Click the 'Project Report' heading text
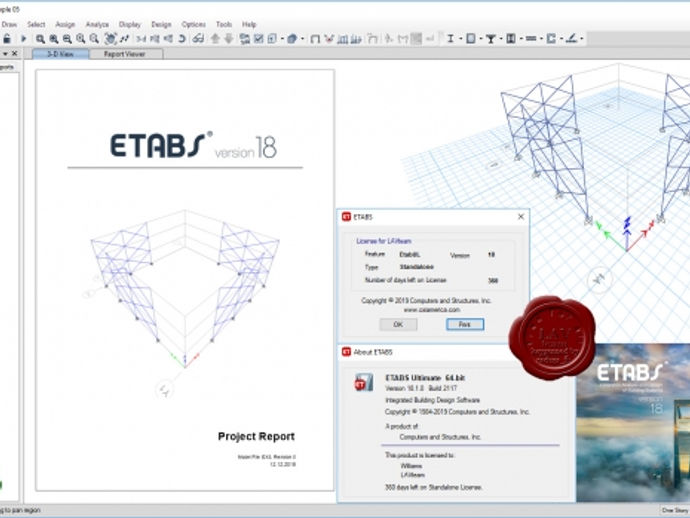Image resolution: width=690 pixels, height=518 pixels. pos(256,436)
